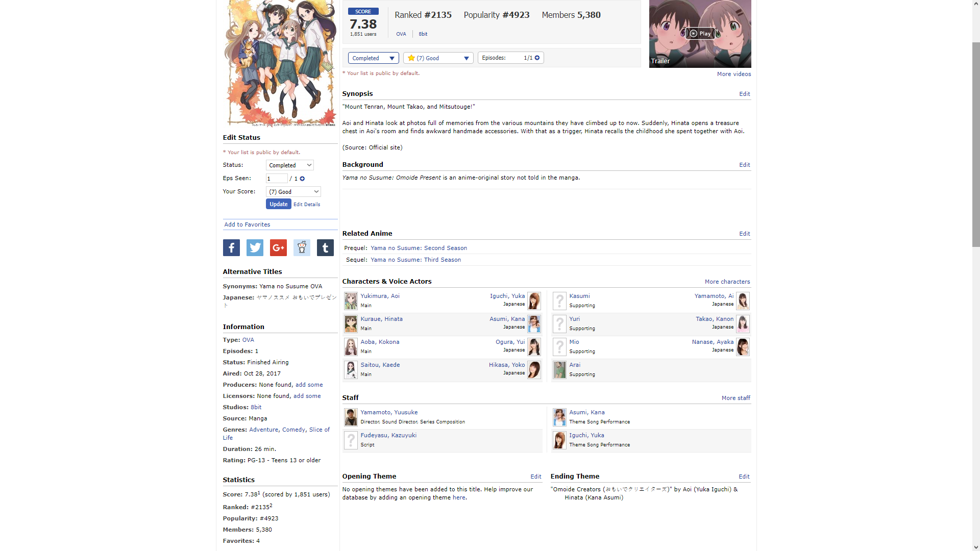The width and height of the screenshot is (980, 551).
Task: Edit the Ending Theme section
Action: coord(744,477)
